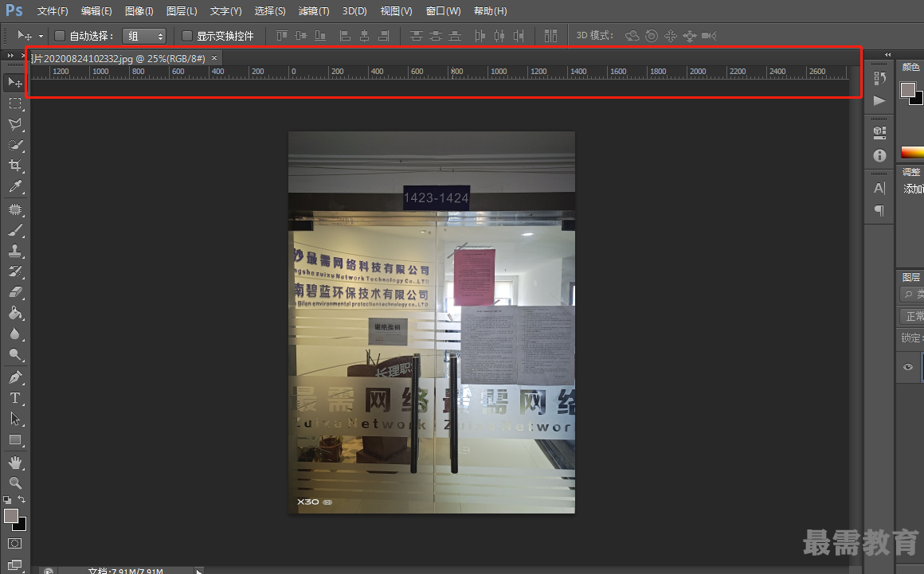
Task: Select the Horizontal Type tool
Action: (14, 398)
